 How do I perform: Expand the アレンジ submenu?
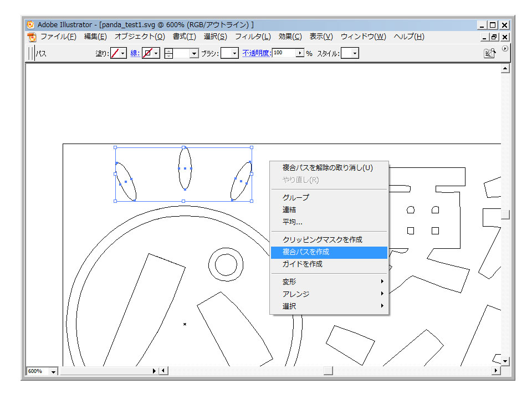pos(329,294)
